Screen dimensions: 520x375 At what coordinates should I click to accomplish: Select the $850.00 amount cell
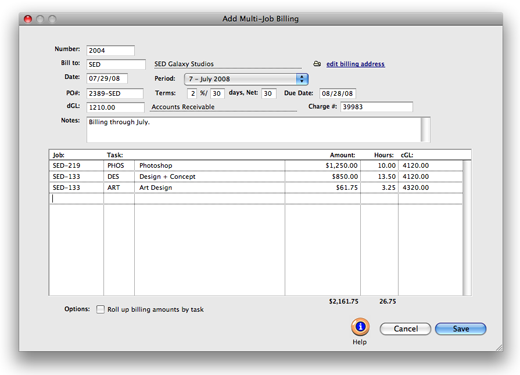click(x=323, y=177)
